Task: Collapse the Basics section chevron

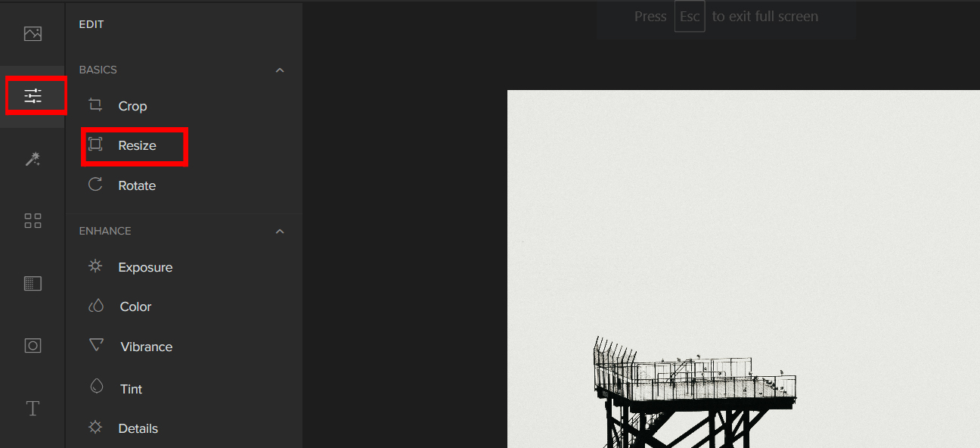Action: (280, 70)
